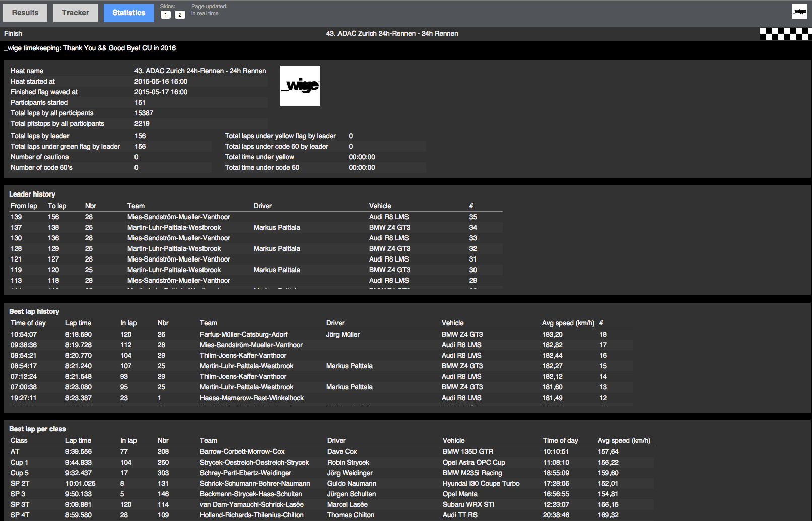Click the From lap column header
812x521 pixels.
coord(24,206)
